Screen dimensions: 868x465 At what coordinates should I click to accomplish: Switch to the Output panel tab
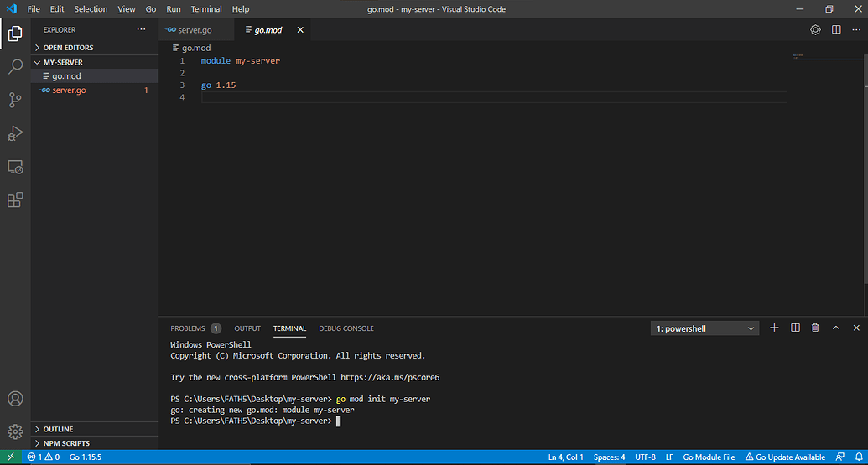pyautogui.click(x=247, y=328)
